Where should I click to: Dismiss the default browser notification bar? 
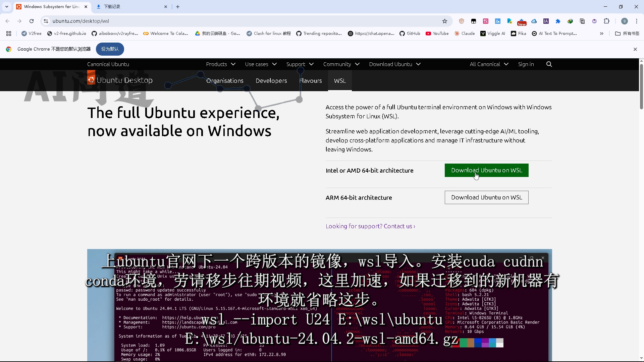click(x=635, y=49)
